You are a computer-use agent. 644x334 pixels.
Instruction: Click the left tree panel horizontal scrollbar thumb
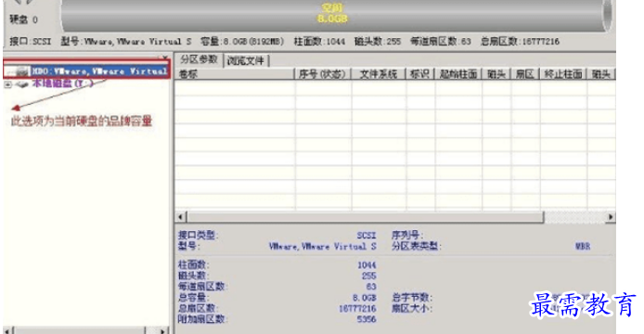pos(80,330)
